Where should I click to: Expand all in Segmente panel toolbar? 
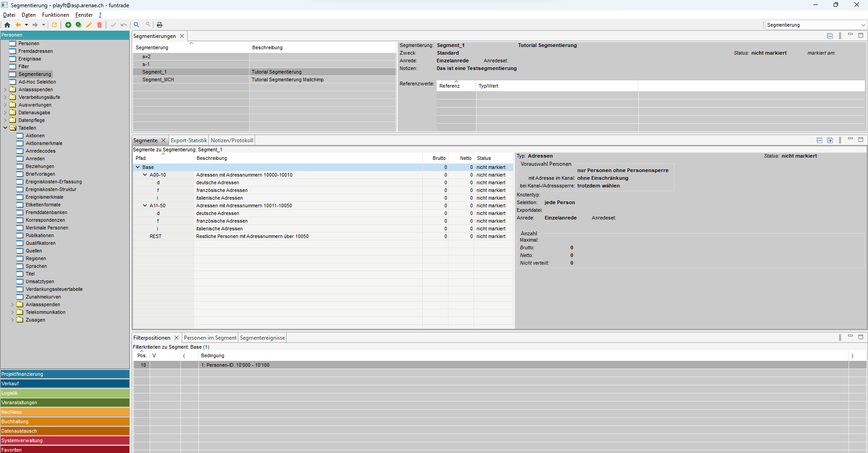tap(830, 140)
